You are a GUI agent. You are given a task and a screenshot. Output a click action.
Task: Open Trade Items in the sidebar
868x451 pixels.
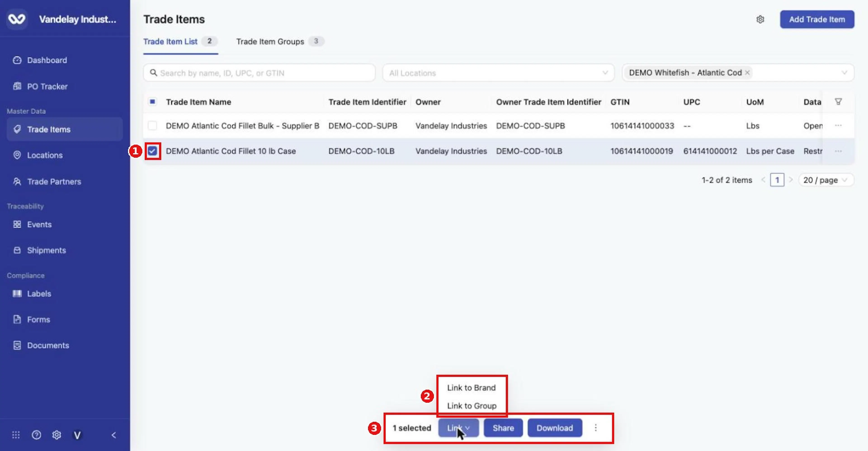coord(64,129)
